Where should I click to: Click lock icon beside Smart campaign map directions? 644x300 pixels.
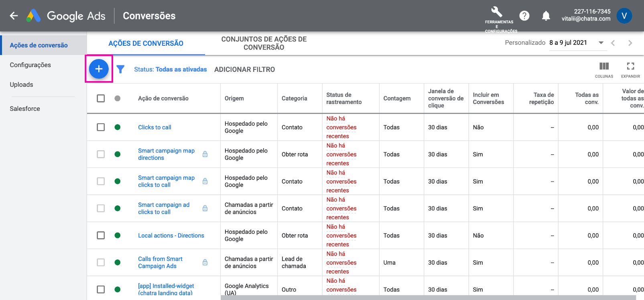[x=205, y=154]
